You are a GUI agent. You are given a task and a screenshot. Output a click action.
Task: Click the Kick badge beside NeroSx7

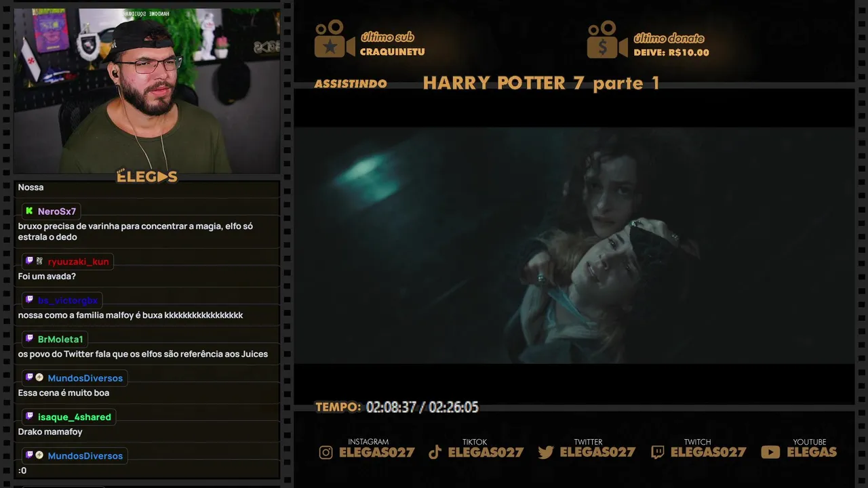(29, 211)
